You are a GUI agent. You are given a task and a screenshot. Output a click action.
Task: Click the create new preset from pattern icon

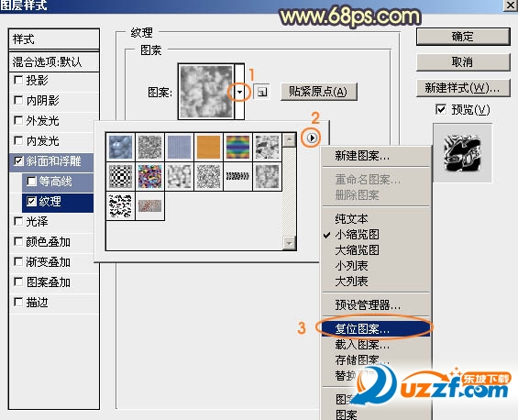(x=261, y=92)
